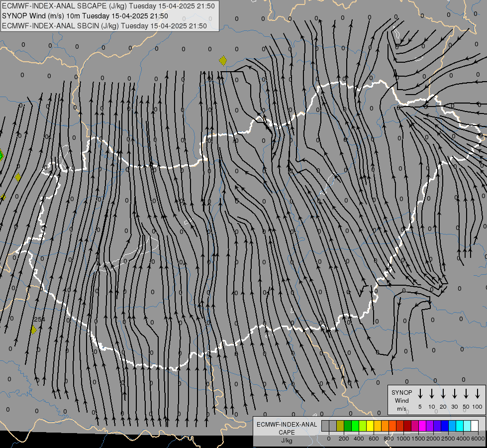Select the pale cyan CAPE swatch after 4000
Screen dimensions: 487x448
(x=467, y=426)
